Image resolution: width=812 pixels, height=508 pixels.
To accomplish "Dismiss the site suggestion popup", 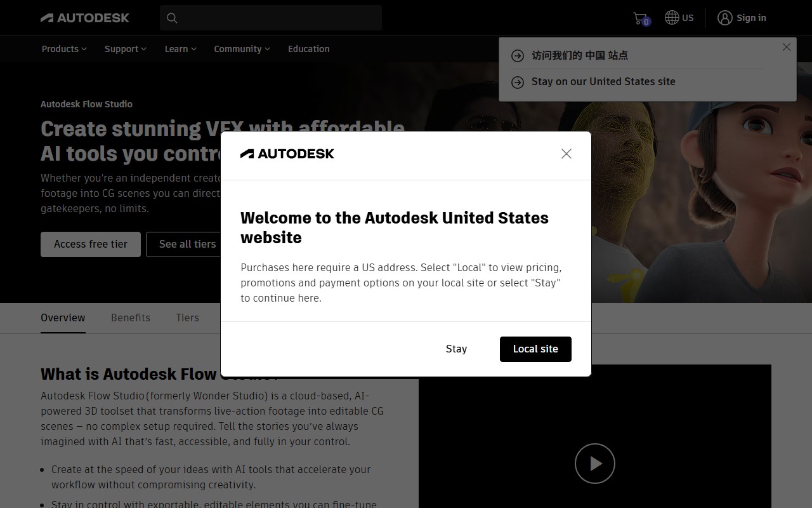I will coord(787,47).
